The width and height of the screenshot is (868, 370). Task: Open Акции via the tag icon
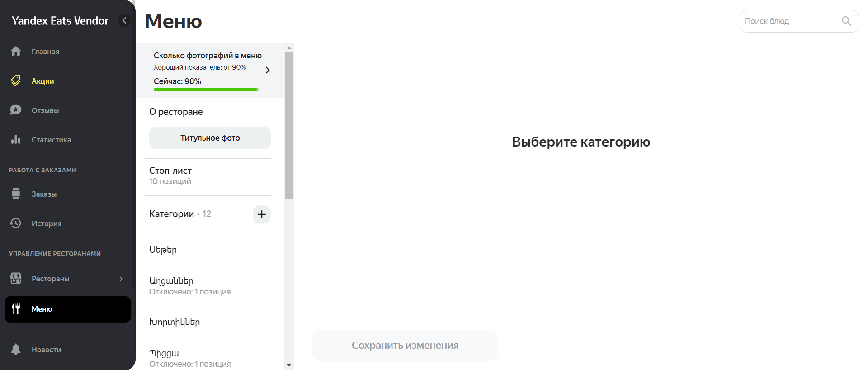pyautogui.click(x=16, y=81)
